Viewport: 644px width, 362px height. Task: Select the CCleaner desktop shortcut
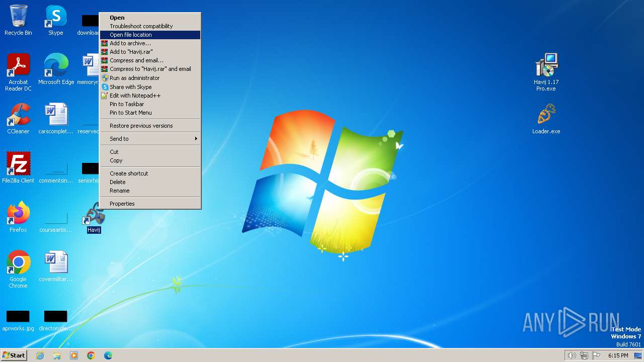[x=18, y=119]
